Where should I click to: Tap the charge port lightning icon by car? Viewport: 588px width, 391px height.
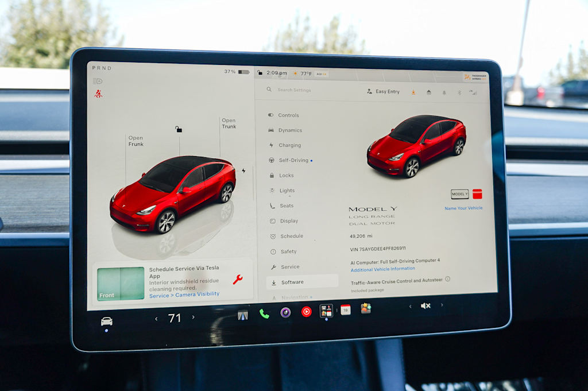[x=243, y=171]
